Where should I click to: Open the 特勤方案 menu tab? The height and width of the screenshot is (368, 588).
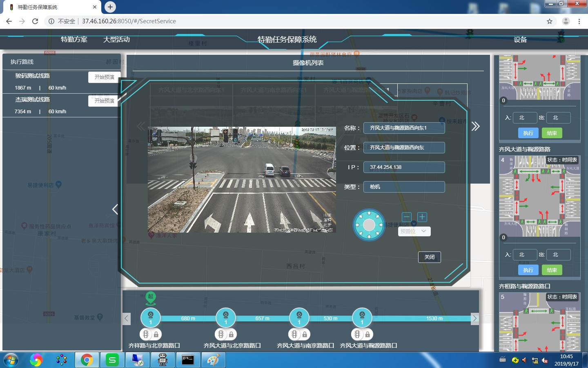tap(74, 39)
